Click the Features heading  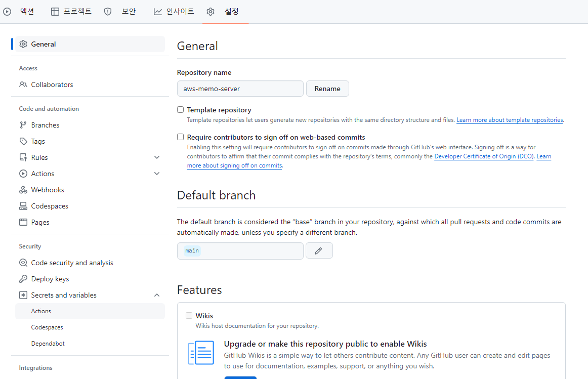[x=199, y=290]
